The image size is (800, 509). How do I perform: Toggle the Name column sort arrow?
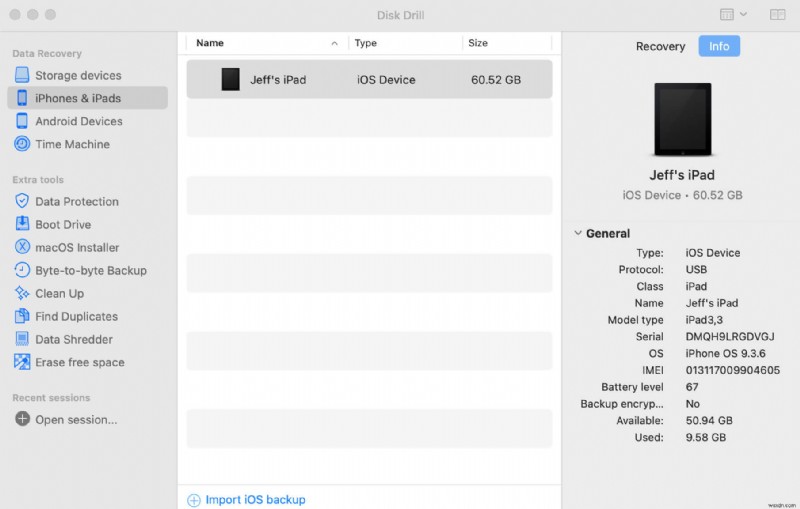(334, 43)
